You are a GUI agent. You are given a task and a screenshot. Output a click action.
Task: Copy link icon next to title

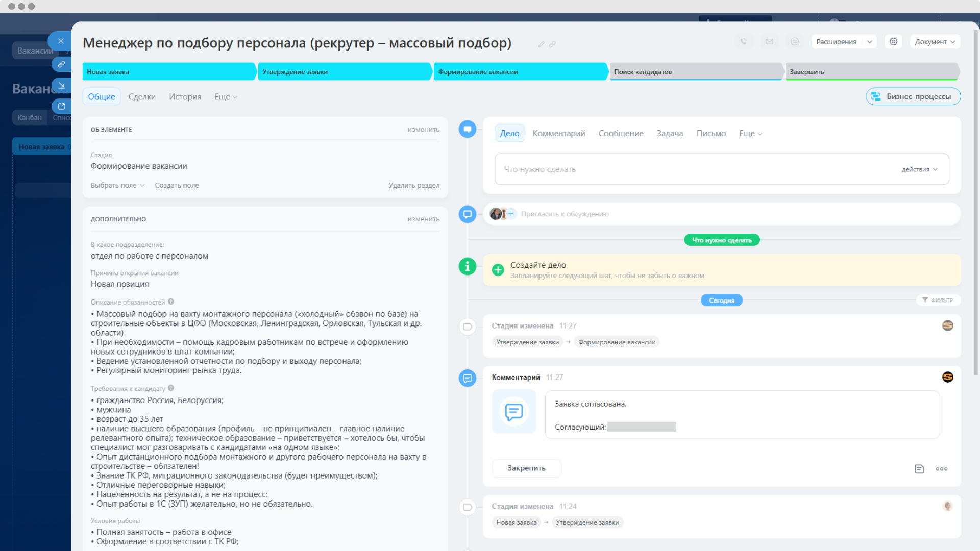(x=552, y=44)
